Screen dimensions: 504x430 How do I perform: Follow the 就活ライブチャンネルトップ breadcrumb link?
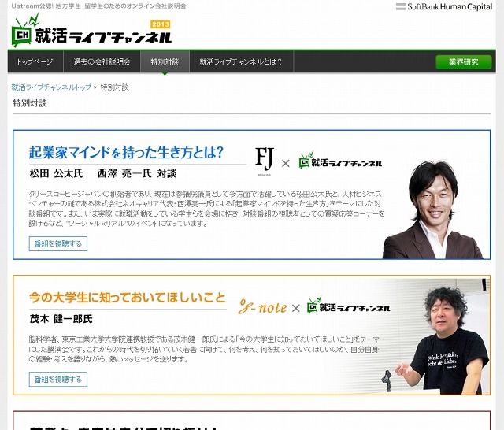pyautogui.click(x=51, y=87)
